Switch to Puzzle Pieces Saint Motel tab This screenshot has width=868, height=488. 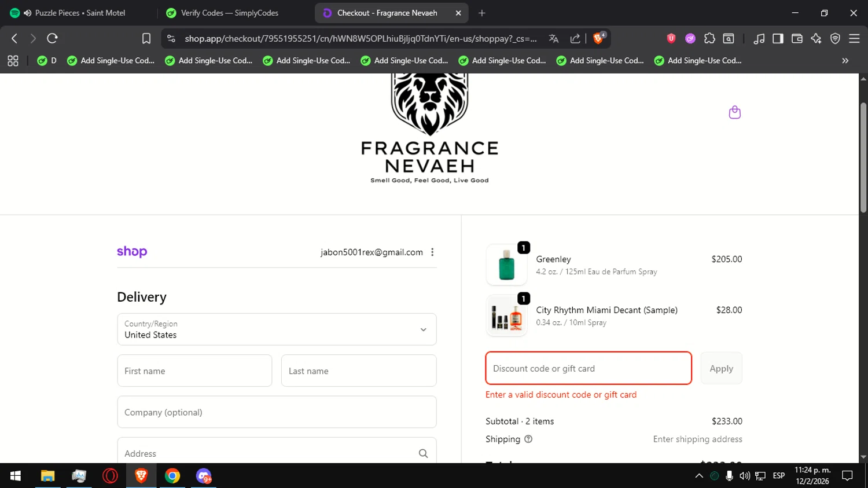pos(79,13)
